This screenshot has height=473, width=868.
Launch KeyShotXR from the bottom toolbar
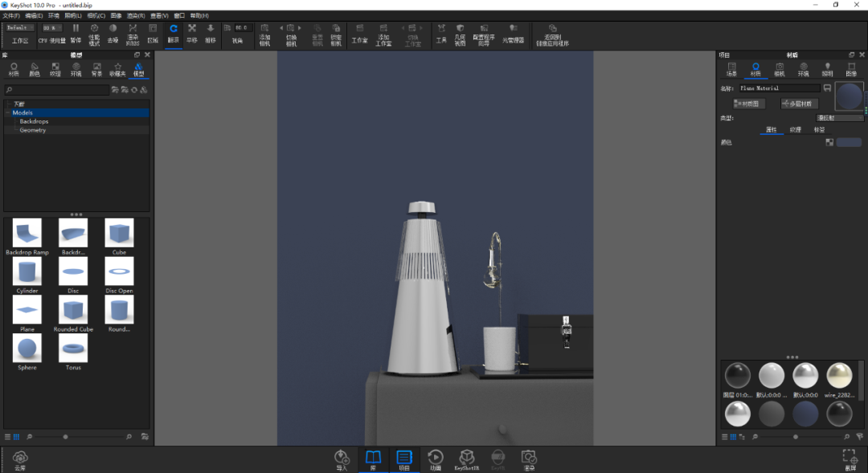point(467,459)
